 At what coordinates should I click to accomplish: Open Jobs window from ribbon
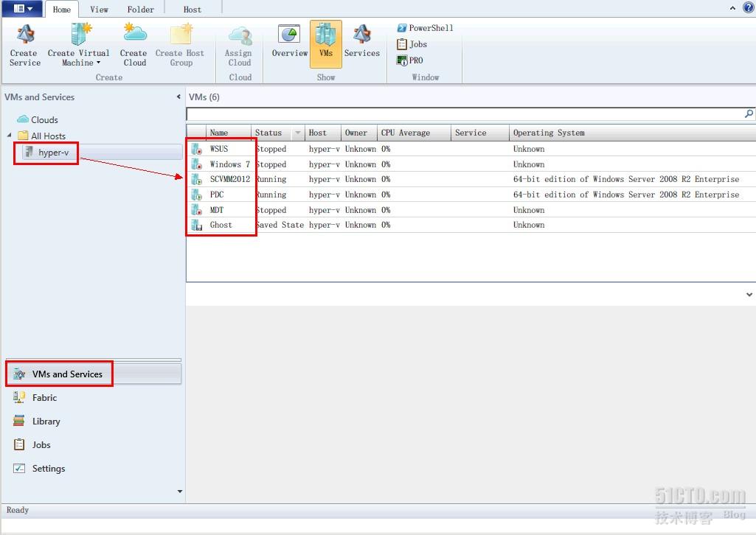[412, 44]
